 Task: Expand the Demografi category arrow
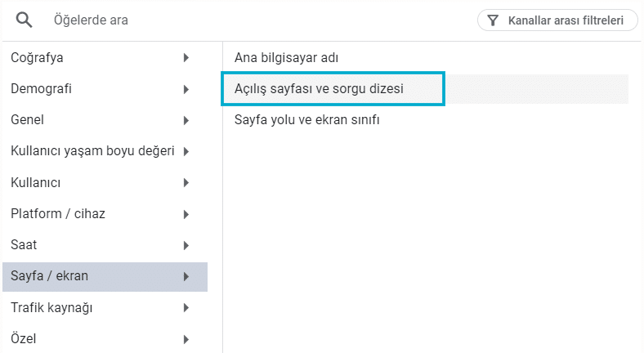[186, 88]
